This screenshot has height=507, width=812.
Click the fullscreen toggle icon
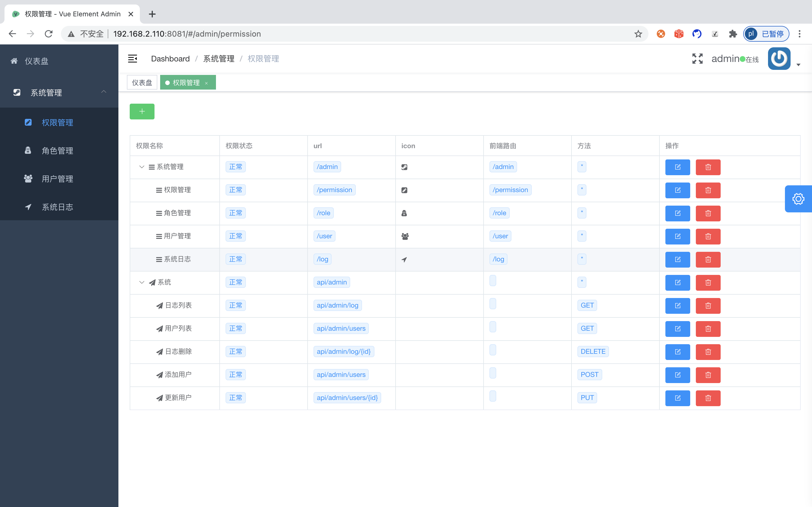point(697,59)
